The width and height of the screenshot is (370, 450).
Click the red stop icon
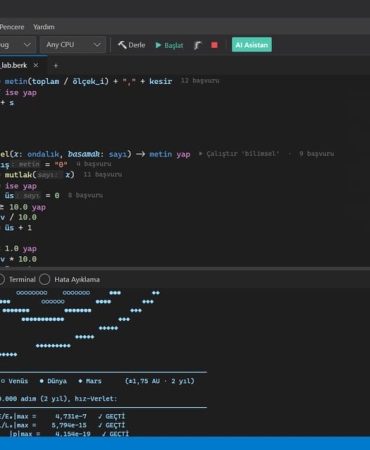click(214, 45)
